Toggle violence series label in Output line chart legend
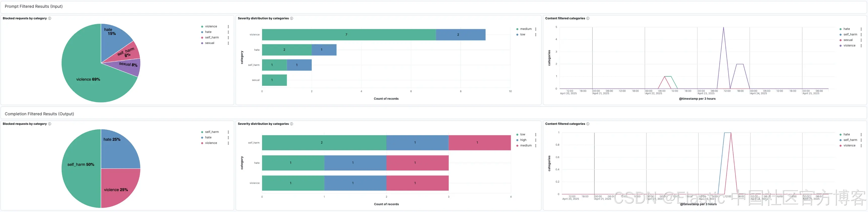Image resolution: width=868 pixels, height=212 pixels. 849,145
